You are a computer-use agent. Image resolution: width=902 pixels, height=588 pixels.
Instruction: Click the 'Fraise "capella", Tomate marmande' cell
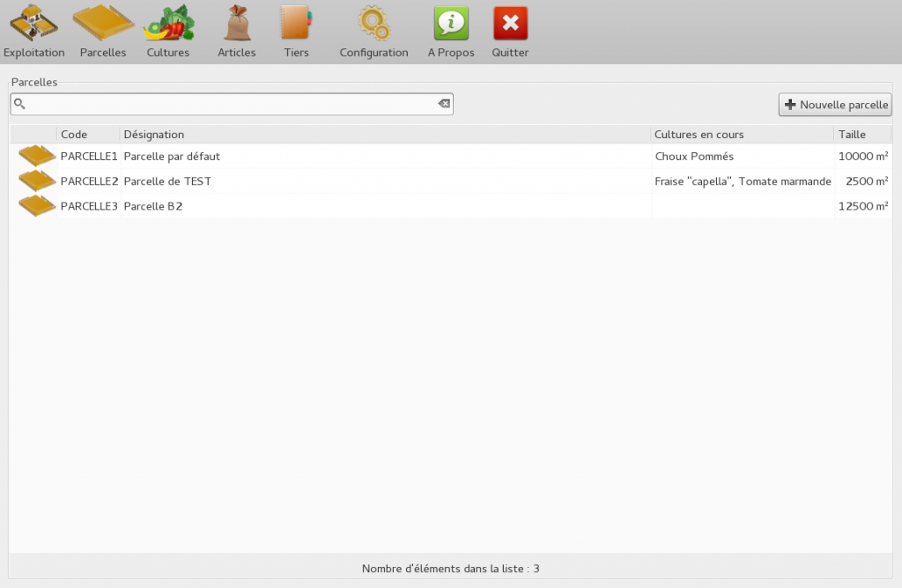pyautogui.click(x=743, y=181)
